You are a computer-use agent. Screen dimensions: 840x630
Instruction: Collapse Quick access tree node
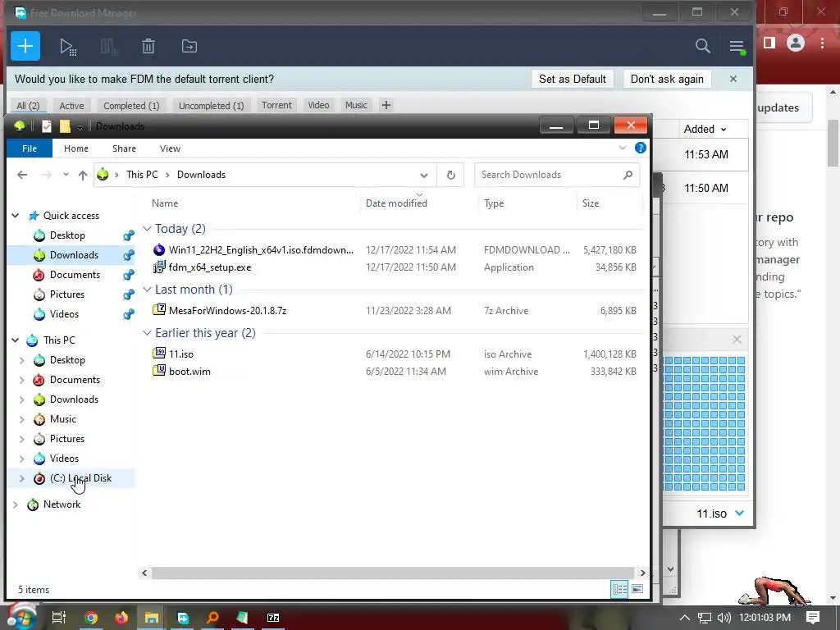tap(16, 216)
